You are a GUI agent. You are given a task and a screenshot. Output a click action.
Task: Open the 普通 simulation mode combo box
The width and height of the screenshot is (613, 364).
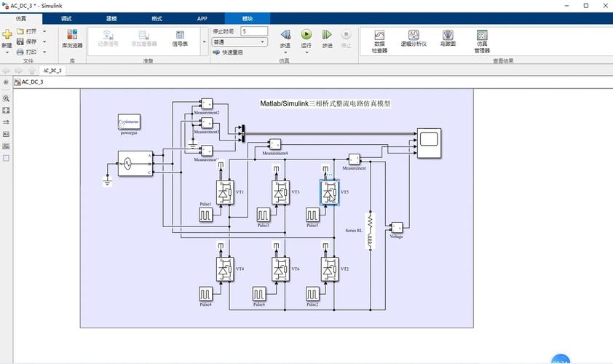click(240, 41)
